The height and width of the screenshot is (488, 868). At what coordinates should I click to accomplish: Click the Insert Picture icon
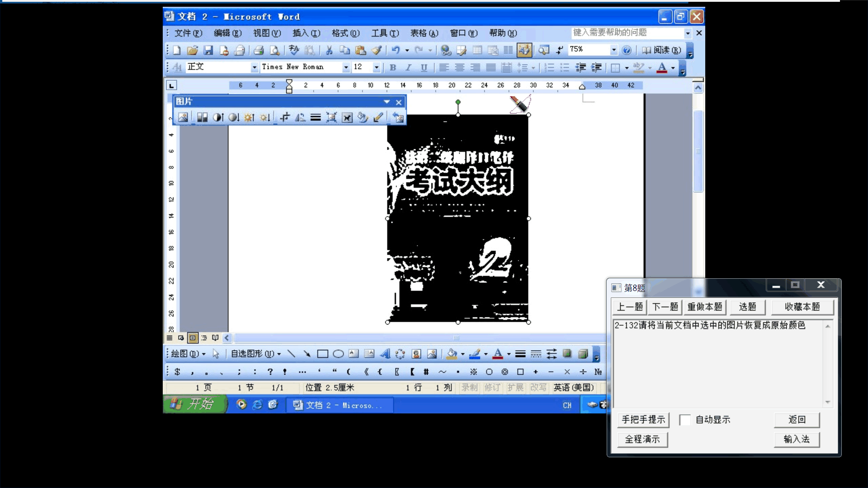point(183,117)
